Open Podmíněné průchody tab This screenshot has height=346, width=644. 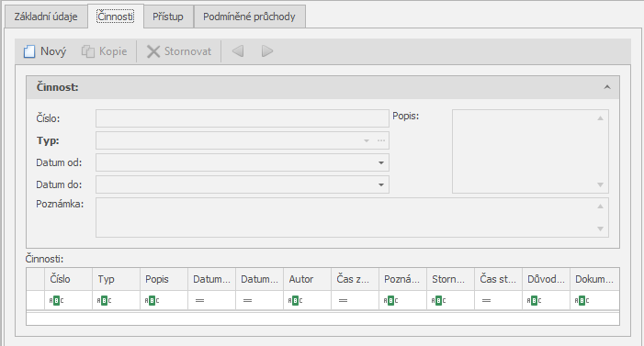249,17
